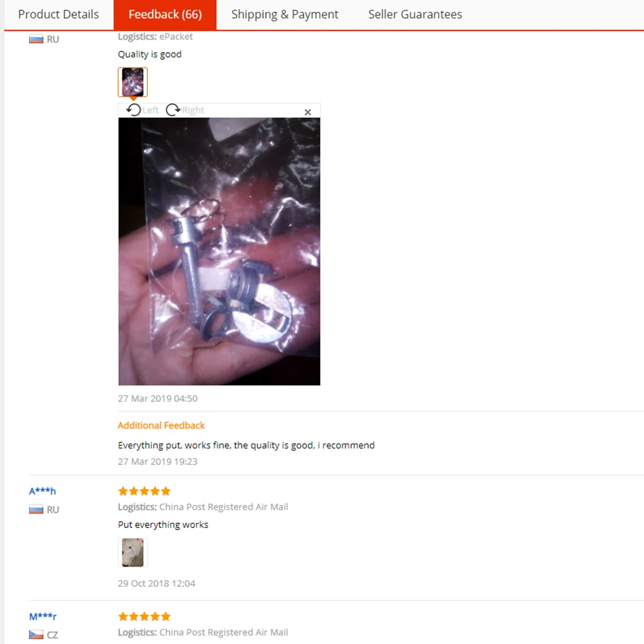Click the 'Quality is good' review text
The height and width of the screenshot is (644, 644).
(x=149, y=54)
